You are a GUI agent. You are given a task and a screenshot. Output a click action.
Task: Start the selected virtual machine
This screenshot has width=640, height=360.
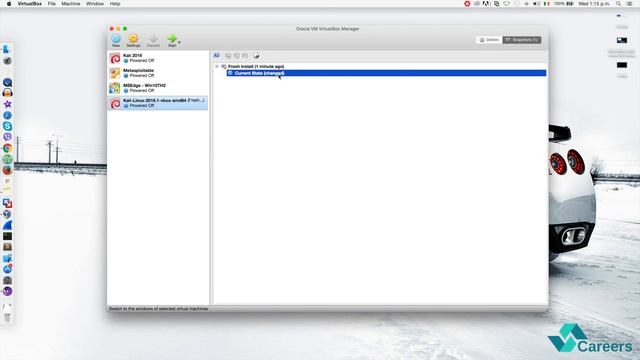coord(172,40)
